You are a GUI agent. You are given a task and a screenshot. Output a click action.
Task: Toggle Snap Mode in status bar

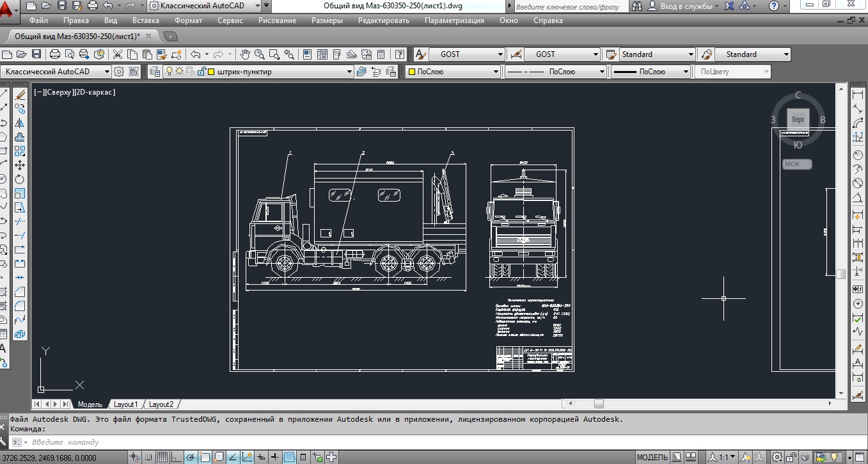(148, 457)
